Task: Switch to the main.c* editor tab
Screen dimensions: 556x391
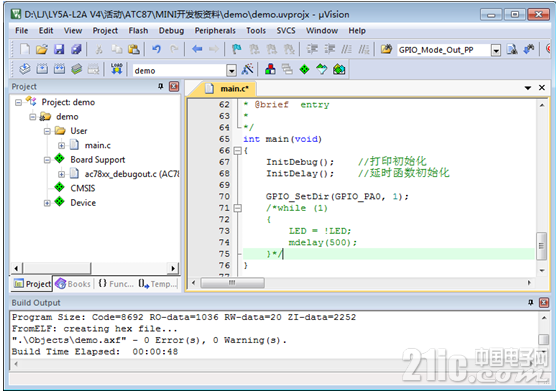Action: point(227,89)
